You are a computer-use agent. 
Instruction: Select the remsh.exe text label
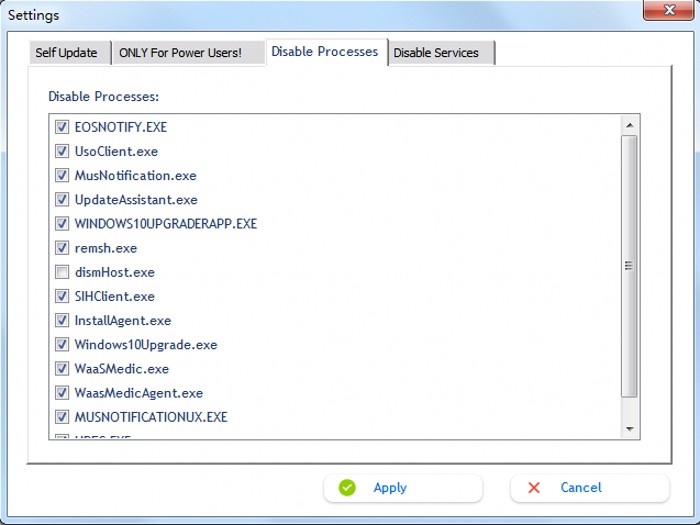coord(106,248)
